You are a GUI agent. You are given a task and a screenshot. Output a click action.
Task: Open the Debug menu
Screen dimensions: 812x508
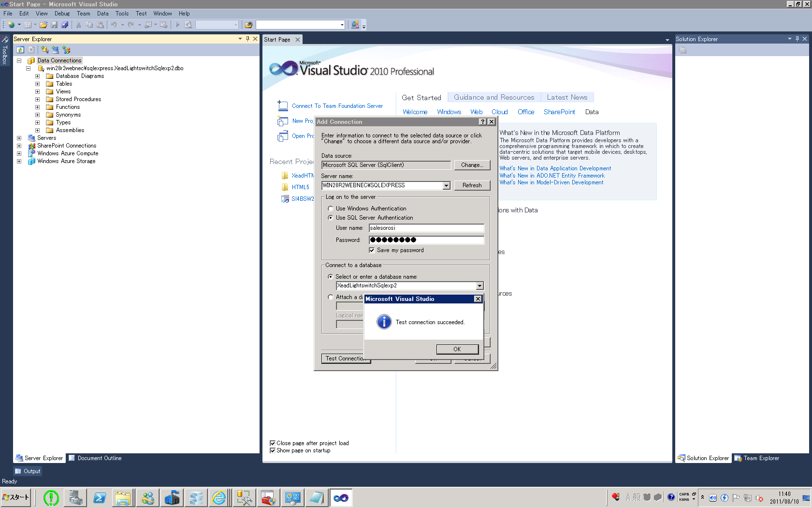click(62, 14)
